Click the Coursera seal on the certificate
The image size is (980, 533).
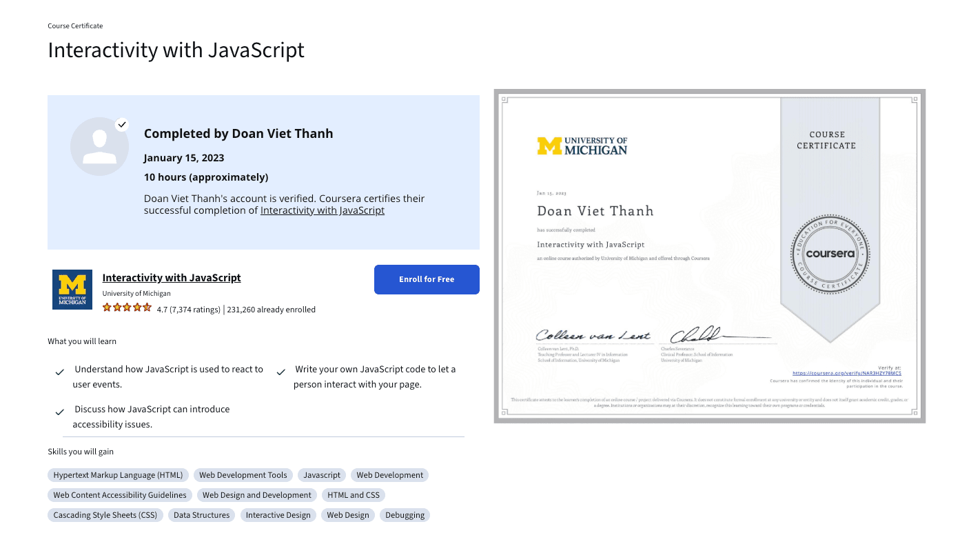pyautogui.click(x=830, y=253)
